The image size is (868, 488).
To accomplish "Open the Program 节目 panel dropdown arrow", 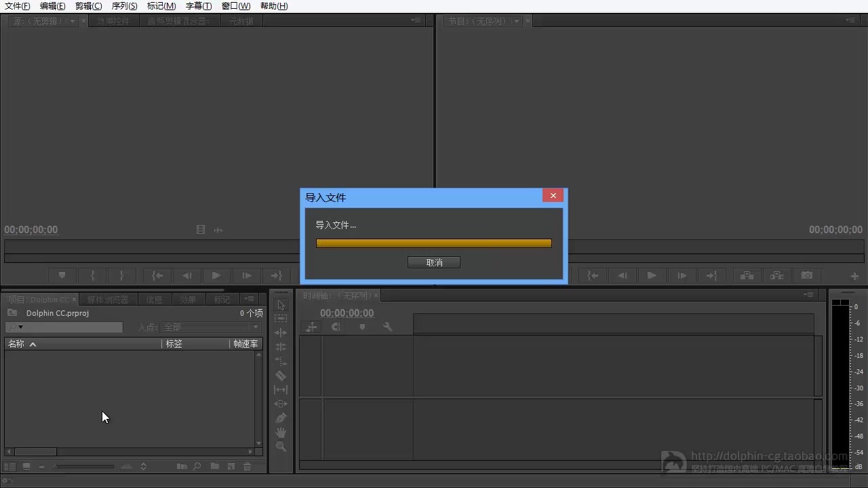I will [x=517, y=22].
